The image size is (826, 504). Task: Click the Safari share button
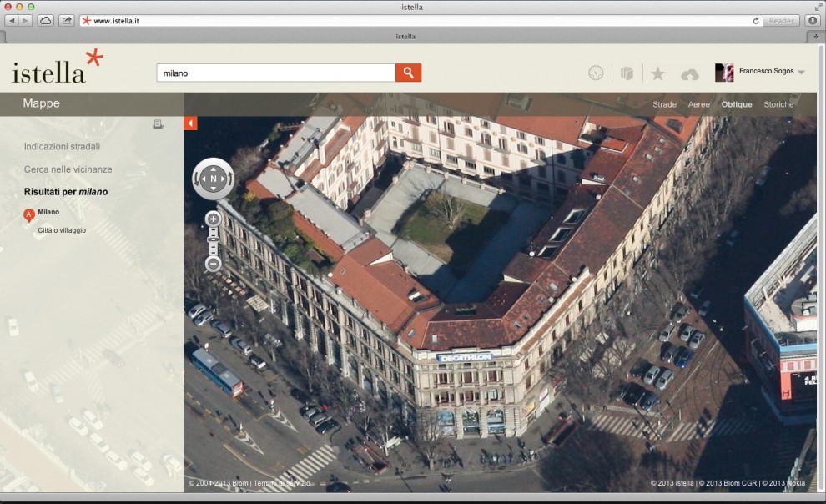67,21
